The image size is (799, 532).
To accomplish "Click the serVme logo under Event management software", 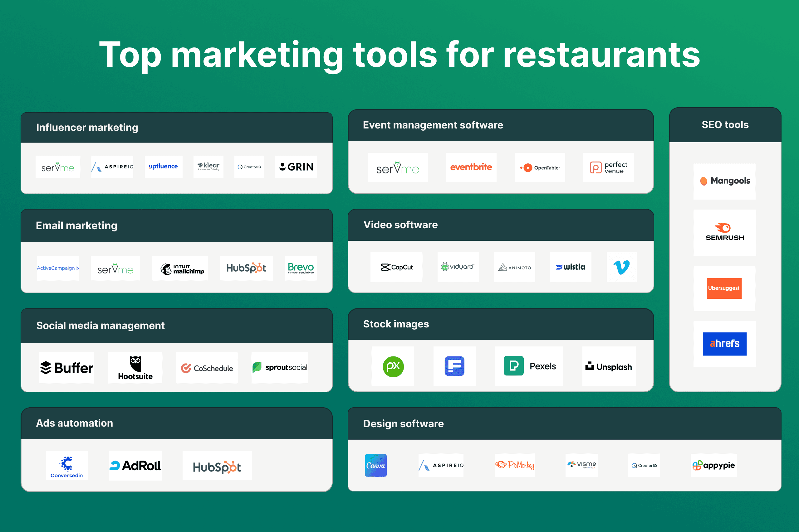I will [x=398, y=167].
